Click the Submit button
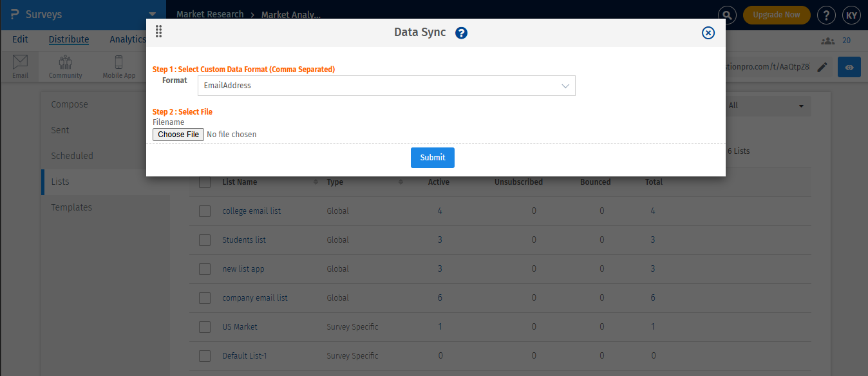The height and width of the screenshot is (376, 868). coord(433,158)
